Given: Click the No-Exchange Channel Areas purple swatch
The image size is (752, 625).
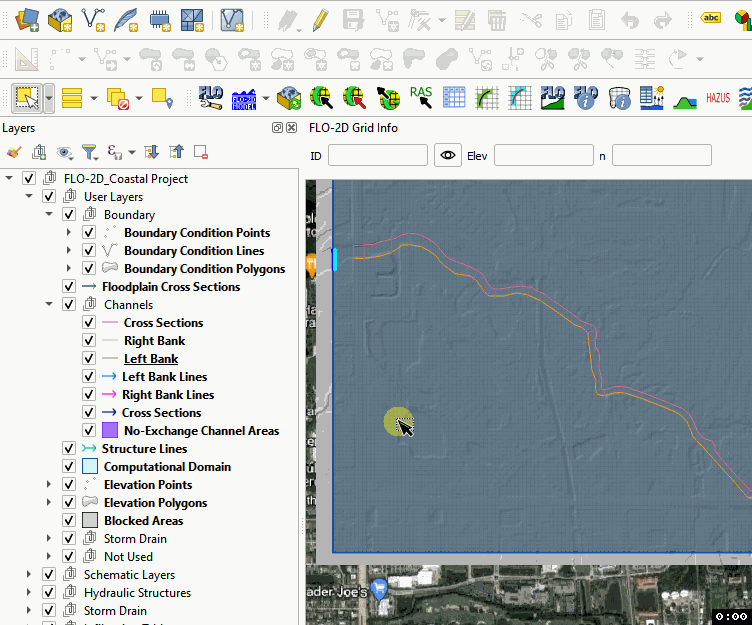Looking at the screenshot, I should click(110, 431).
